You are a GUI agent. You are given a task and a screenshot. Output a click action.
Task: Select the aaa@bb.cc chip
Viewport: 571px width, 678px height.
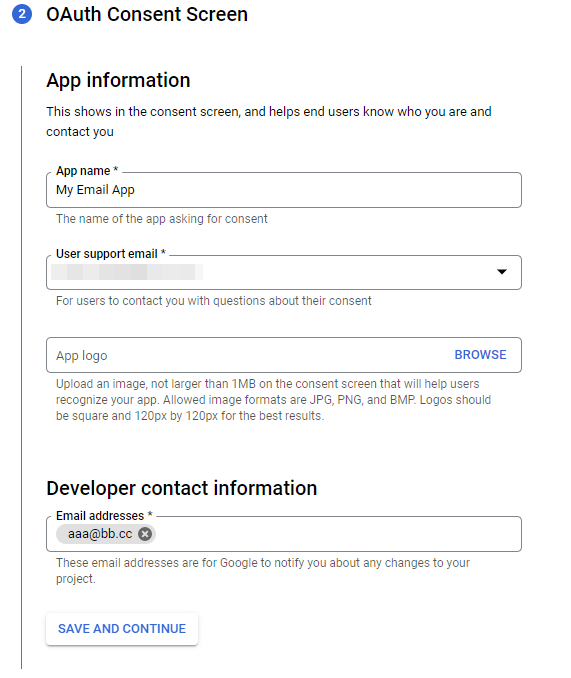click(x=100, y=534)
